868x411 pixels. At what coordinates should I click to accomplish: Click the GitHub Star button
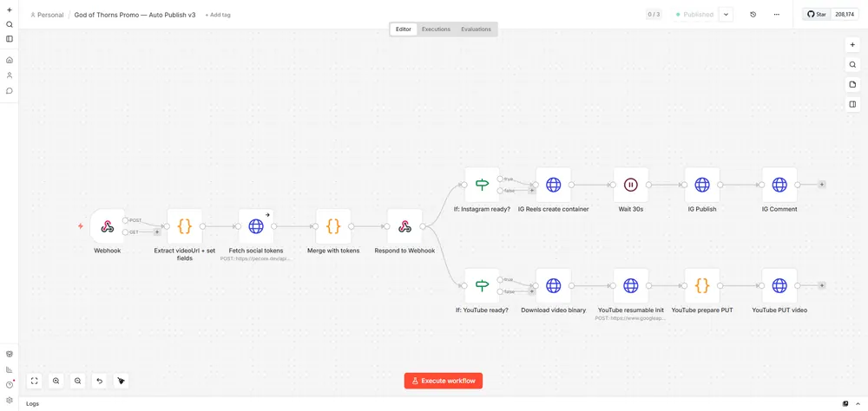tap(817, 15)
